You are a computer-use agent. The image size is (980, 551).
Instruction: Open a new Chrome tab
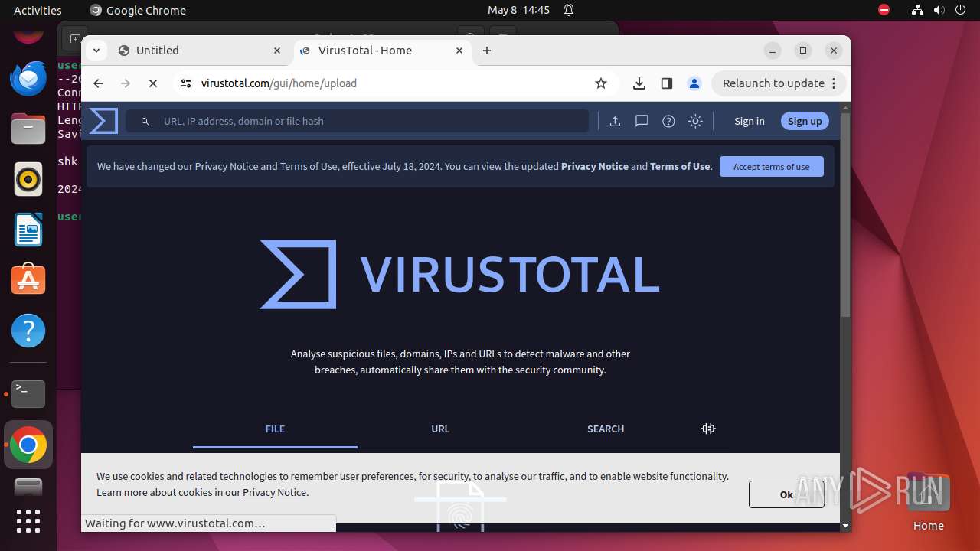(x=487, y=51)
